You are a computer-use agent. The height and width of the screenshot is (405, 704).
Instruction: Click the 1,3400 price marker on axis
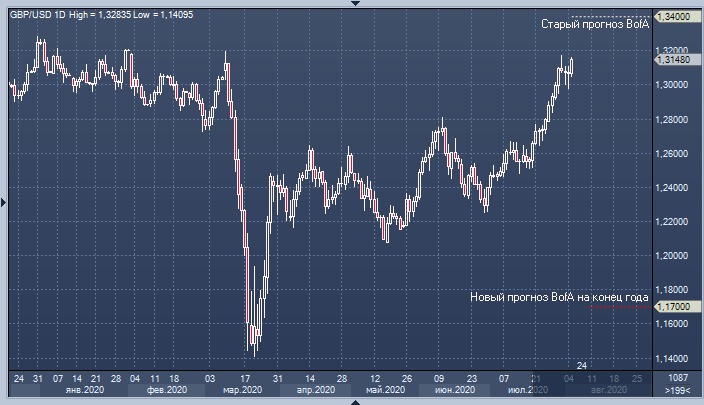[x=675, y=17]
